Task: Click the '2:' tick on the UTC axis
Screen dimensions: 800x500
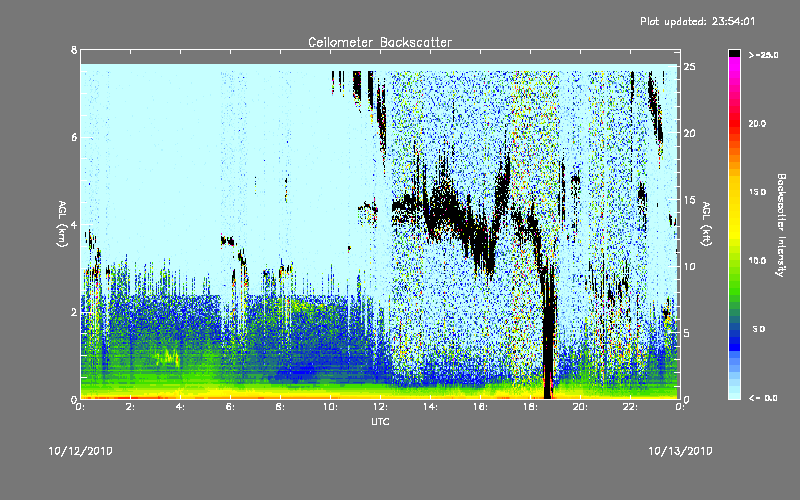Action: [131, 407]
